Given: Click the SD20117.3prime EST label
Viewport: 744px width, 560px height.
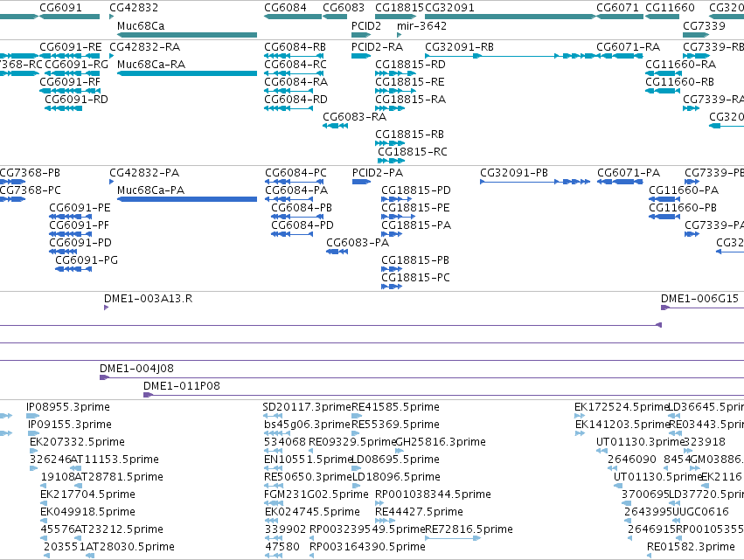Looking at the screenshot, I should (307, 407).
